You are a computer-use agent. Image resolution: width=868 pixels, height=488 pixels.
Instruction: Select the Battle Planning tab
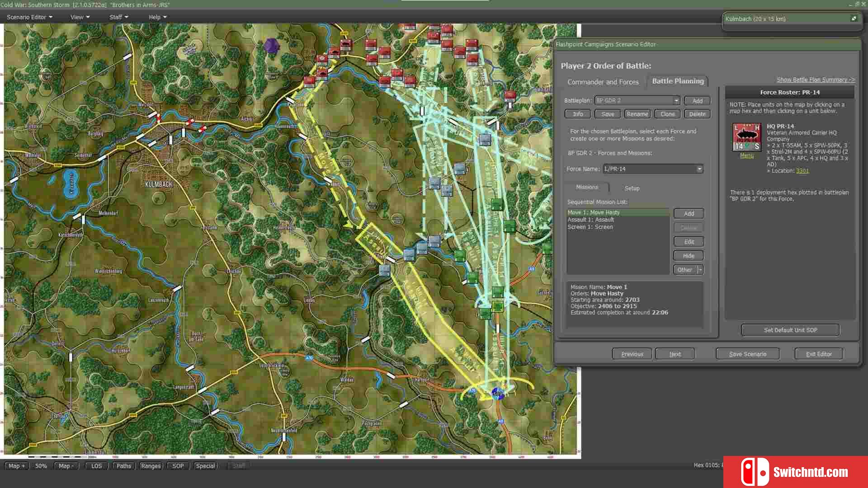pyautogui.click(x=678, y=81)
